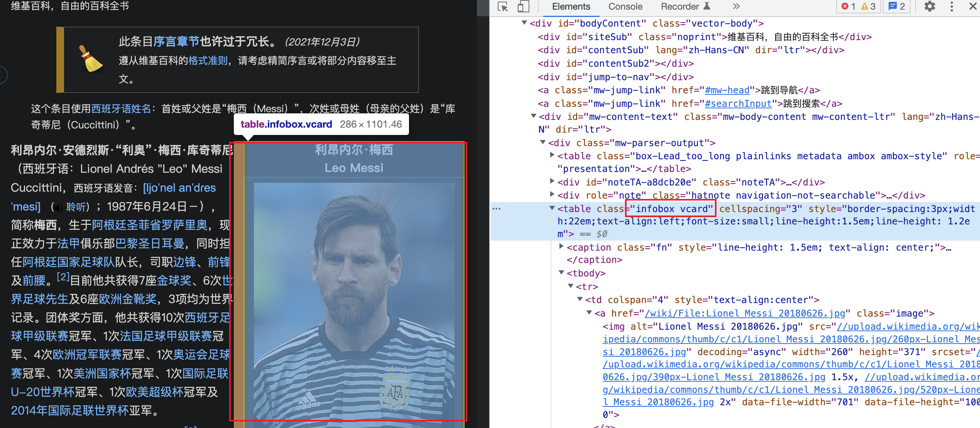Open the 2014年国际足联世界杯 link
This screenshot has width=980, height=428.
click(x=70, y=410)
